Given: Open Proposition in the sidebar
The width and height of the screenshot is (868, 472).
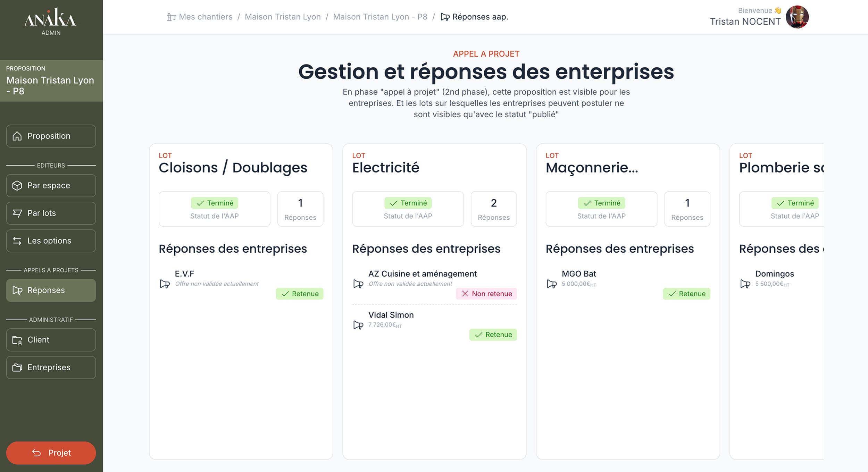Looking at the screenshot, I should point(51,136).
